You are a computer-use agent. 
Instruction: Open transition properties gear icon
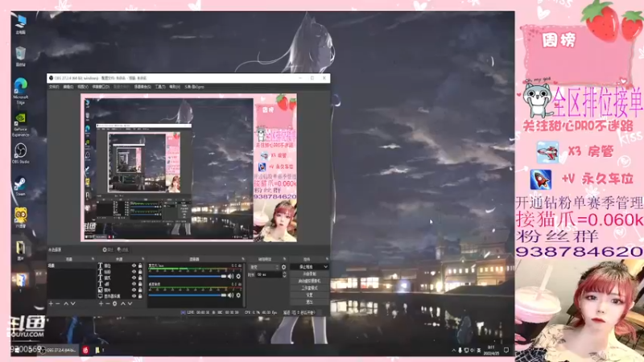(x=284, y=267)
